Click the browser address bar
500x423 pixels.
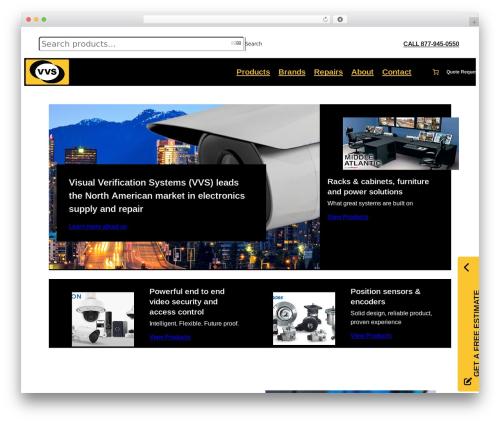(237, 20)
